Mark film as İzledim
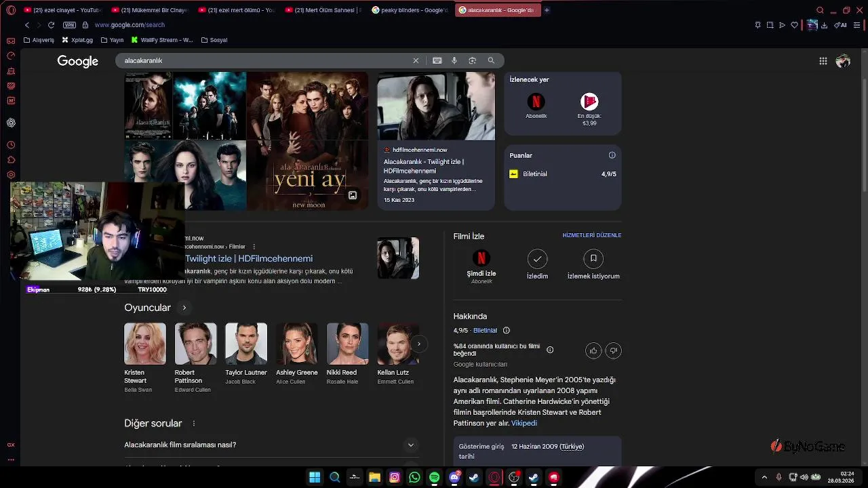 [537, 265]
